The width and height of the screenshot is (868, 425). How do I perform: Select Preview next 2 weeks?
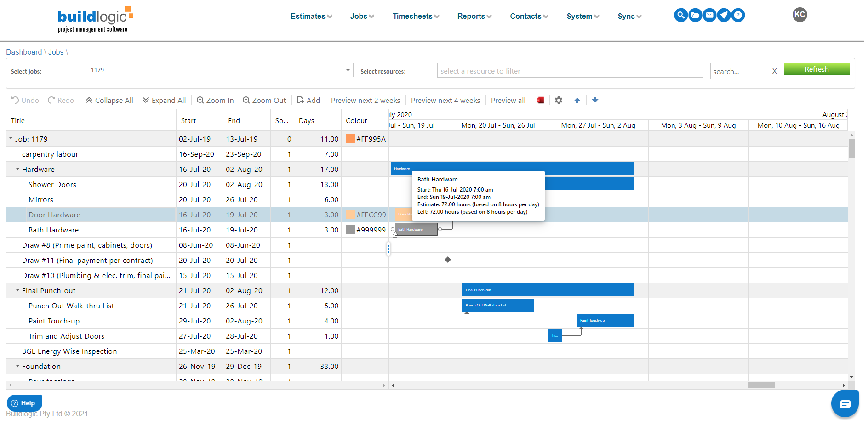click(365, 100)
